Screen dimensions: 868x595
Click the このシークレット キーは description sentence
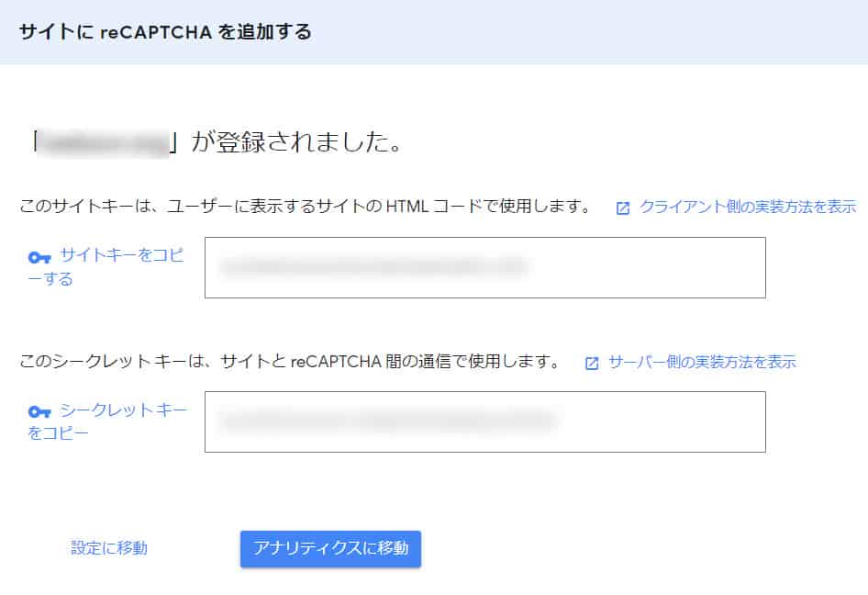point(290,362)
